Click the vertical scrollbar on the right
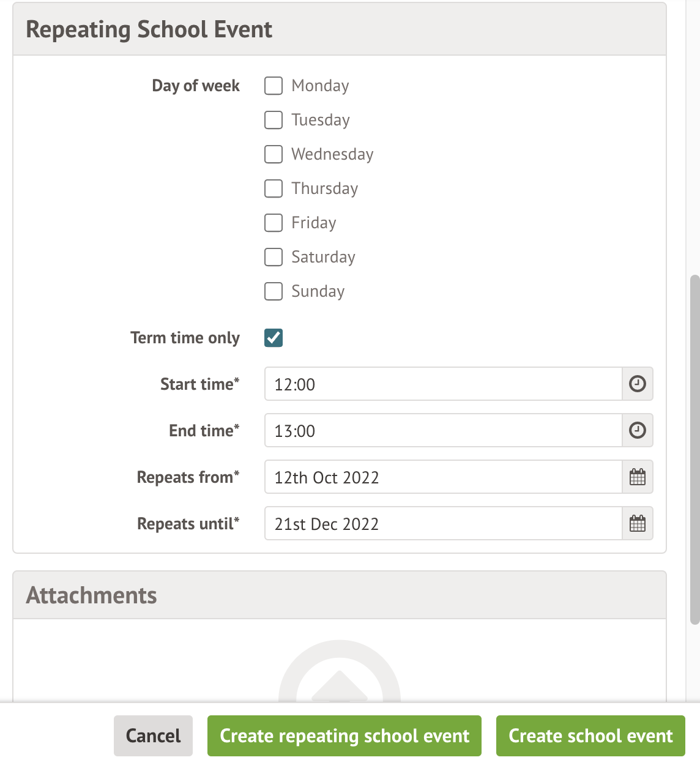700x760 pixels. click(x=694, y=450)
